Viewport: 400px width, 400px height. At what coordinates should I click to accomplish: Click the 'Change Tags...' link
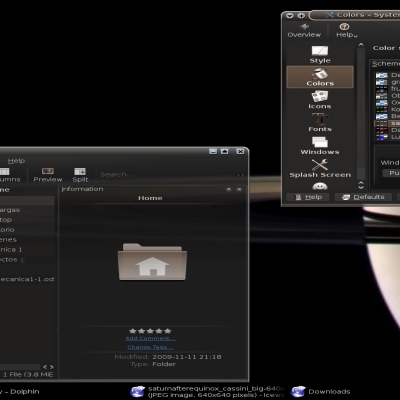pos(150,347)
